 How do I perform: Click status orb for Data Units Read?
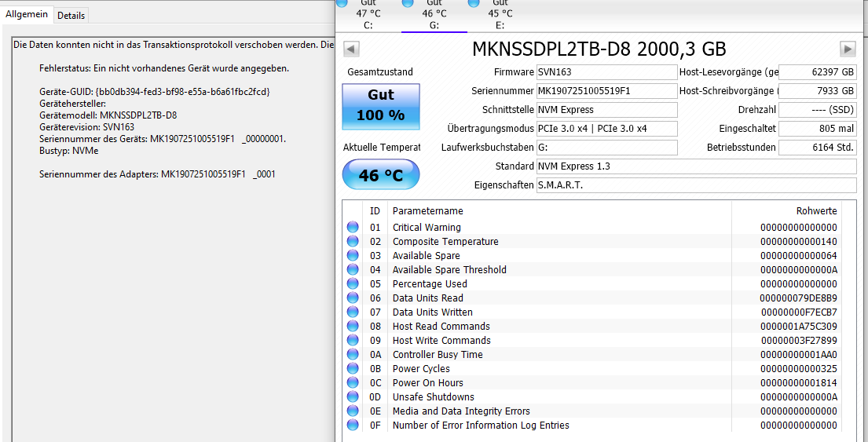(x=353, y=298)
